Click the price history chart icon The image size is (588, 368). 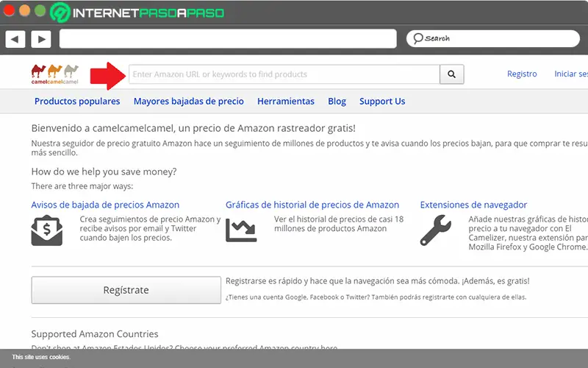241,230
